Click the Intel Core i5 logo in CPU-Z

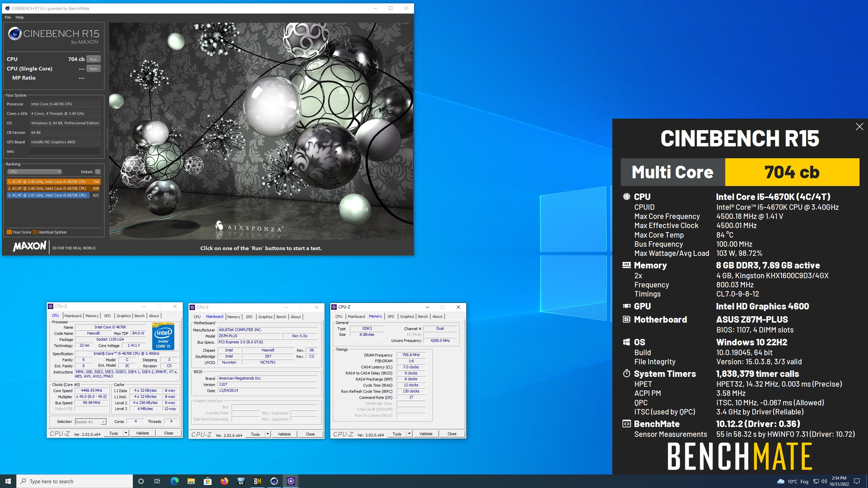pos(163,336)
